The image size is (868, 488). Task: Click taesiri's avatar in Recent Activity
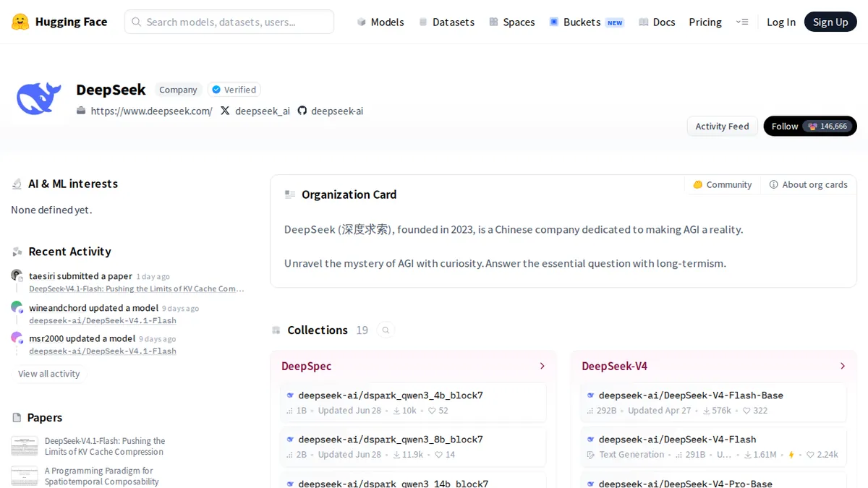[17, 275]
